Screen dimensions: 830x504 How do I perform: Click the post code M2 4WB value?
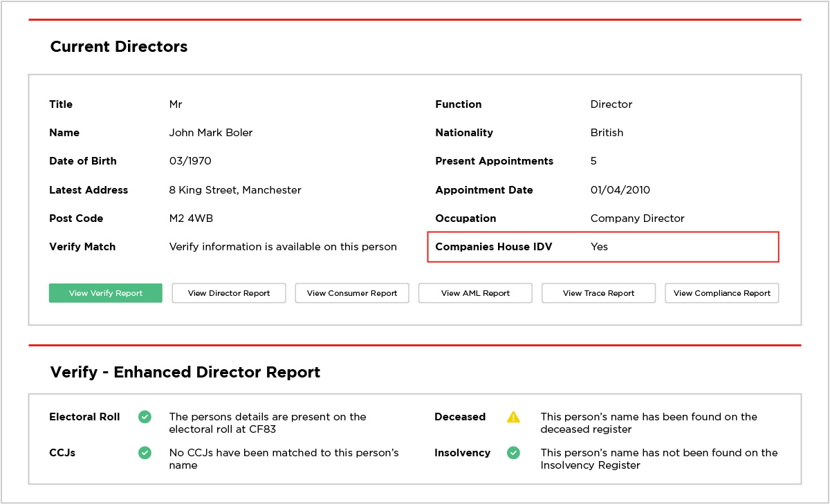[192, 218]
